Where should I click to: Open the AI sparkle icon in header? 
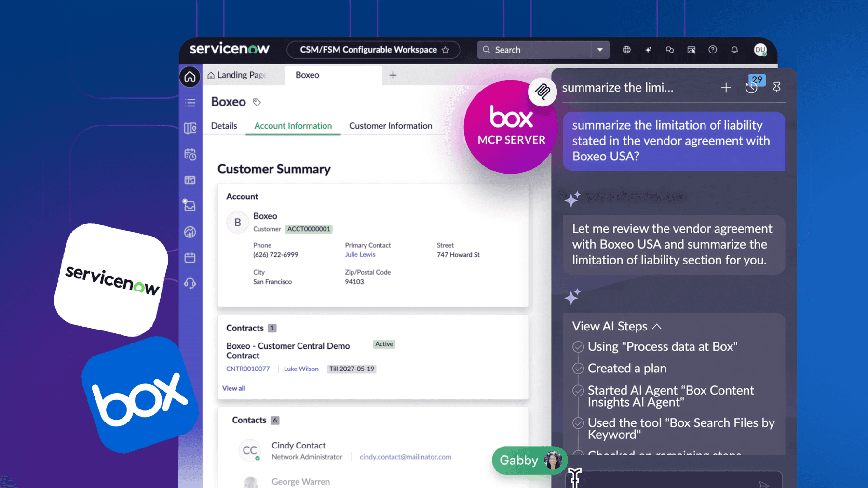tap(648, 50)
